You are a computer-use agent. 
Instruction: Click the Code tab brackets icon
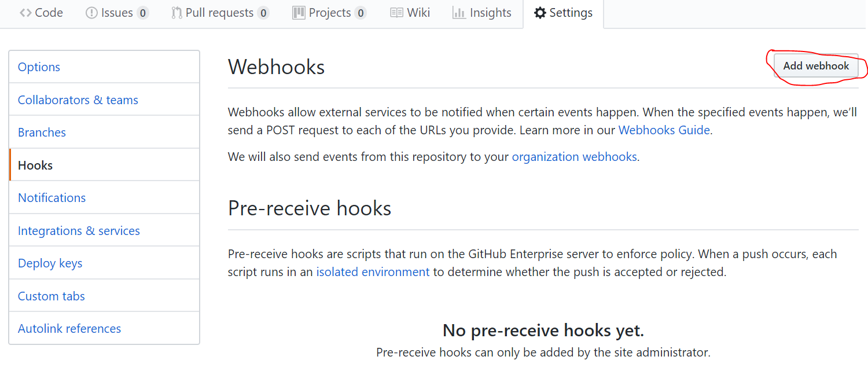[x=25, y=13]
